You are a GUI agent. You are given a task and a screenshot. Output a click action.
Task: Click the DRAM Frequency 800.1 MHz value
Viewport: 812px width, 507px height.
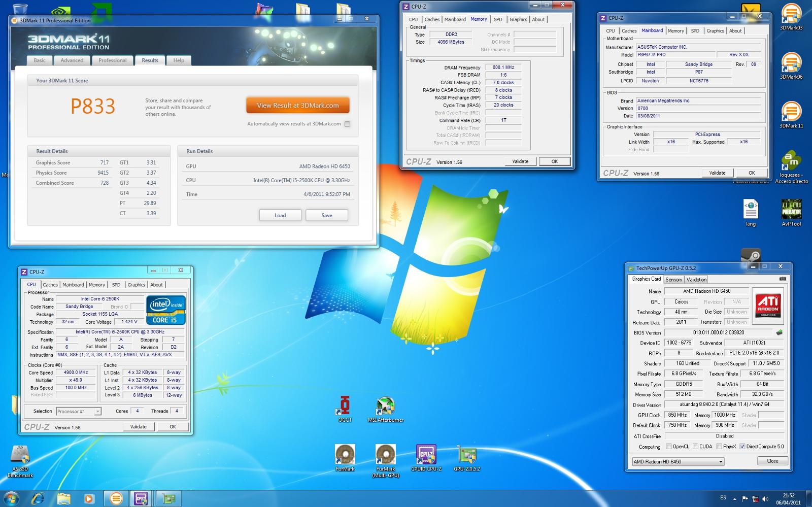[x=503, y=67]
